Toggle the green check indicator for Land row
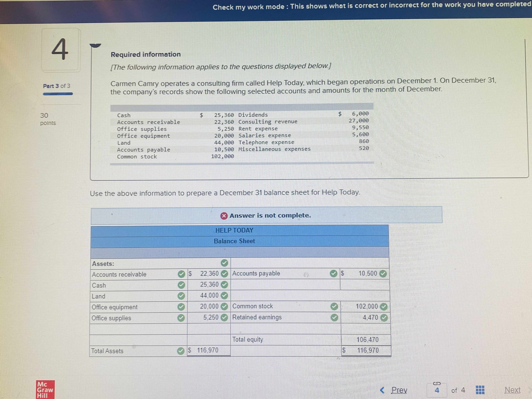 [x=182, y=296]
